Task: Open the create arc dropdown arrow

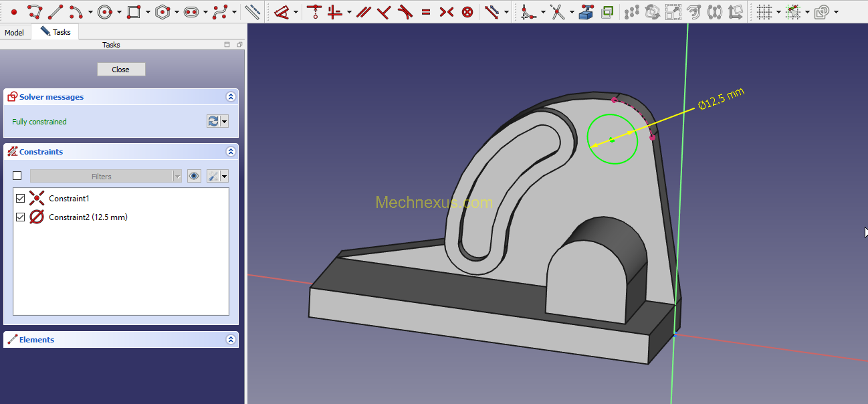Action: pos(91,12)
